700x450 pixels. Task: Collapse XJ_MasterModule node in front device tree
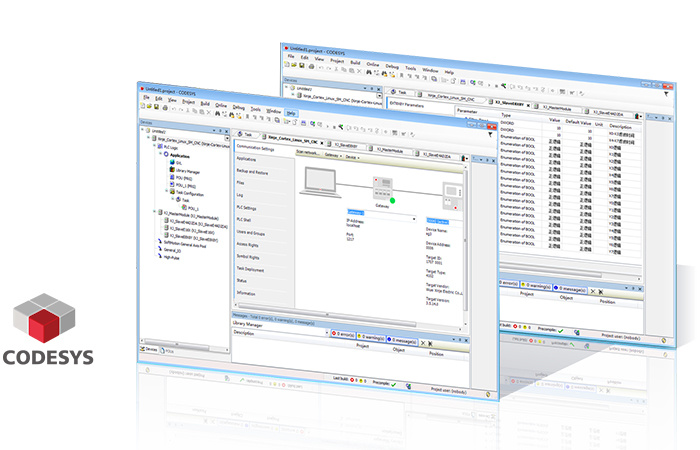tap(155, 212)
